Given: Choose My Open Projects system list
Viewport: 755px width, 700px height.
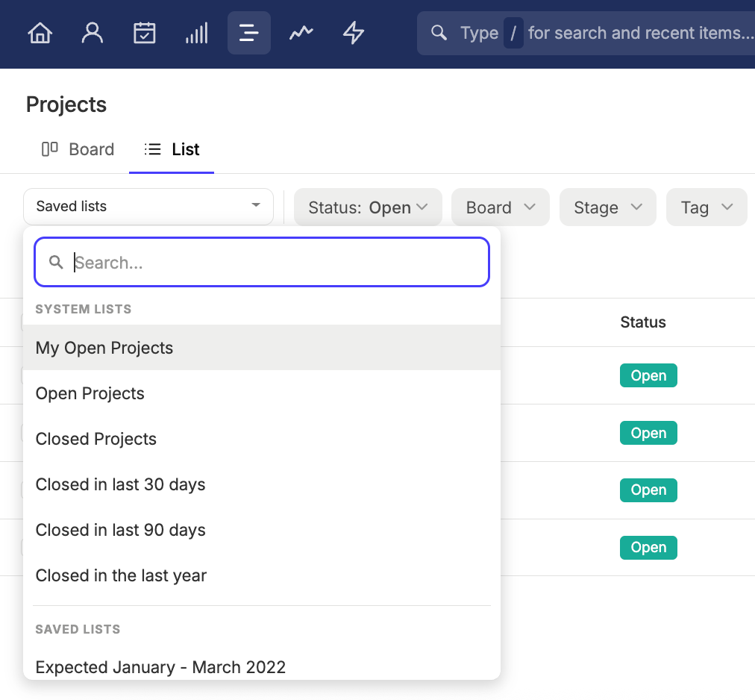Looking at the screenshot, I should click(x=262, y=348).
